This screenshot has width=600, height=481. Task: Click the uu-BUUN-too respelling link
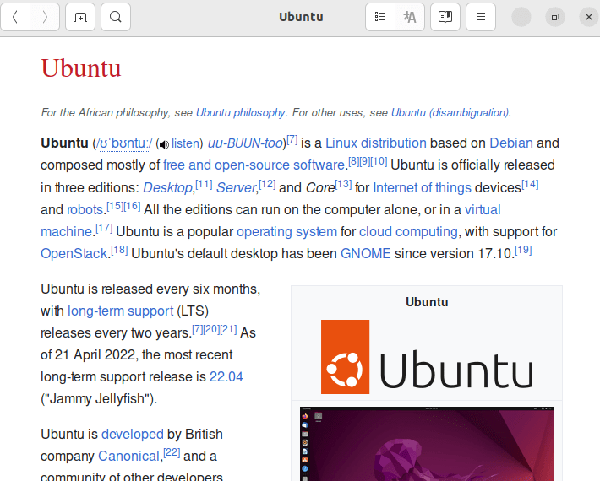pyautogui.click(x=245, y=143)
